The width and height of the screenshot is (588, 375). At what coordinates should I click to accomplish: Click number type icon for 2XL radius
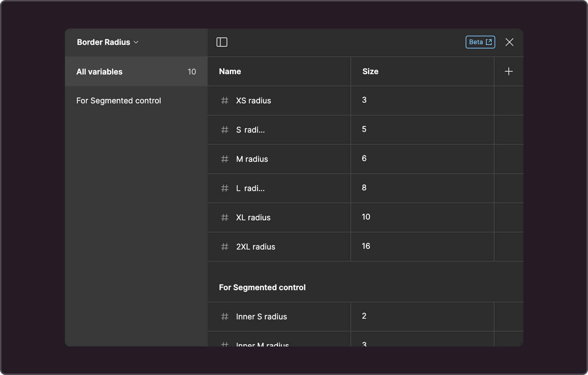[225, 247]
